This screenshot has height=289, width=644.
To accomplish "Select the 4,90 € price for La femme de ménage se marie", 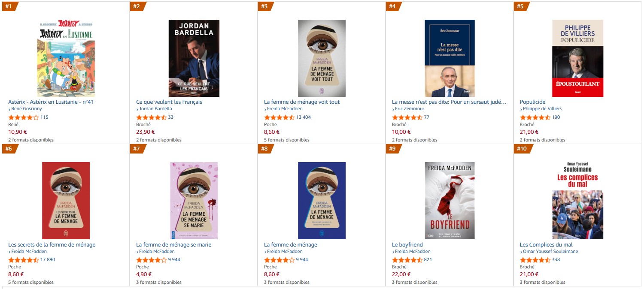I will 144,274.
